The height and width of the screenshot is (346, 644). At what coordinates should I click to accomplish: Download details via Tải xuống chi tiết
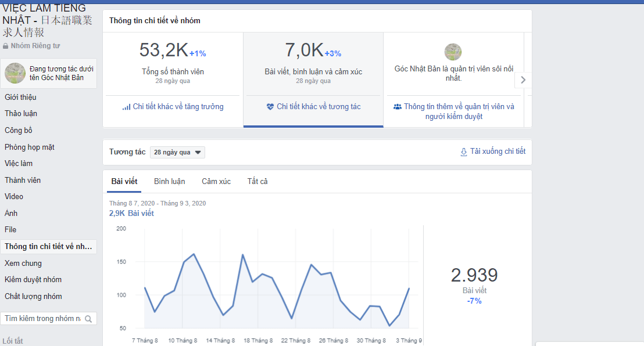(498, 152)
